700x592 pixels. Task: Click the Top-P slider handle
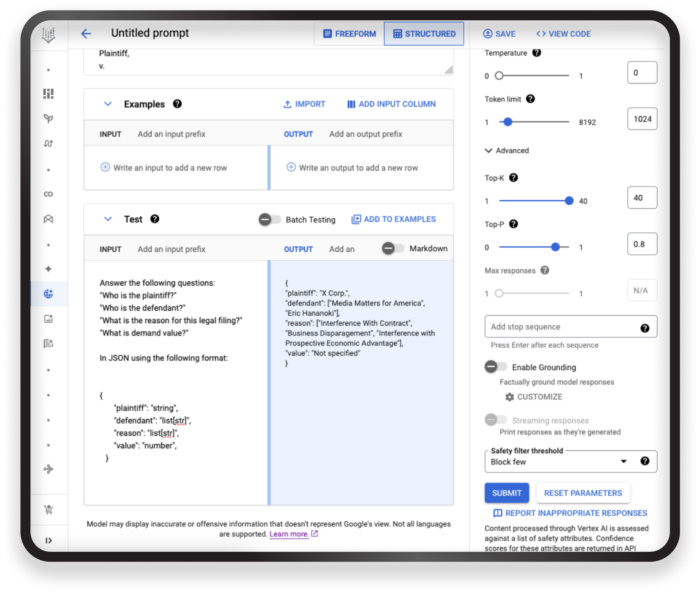click(556, 247)
